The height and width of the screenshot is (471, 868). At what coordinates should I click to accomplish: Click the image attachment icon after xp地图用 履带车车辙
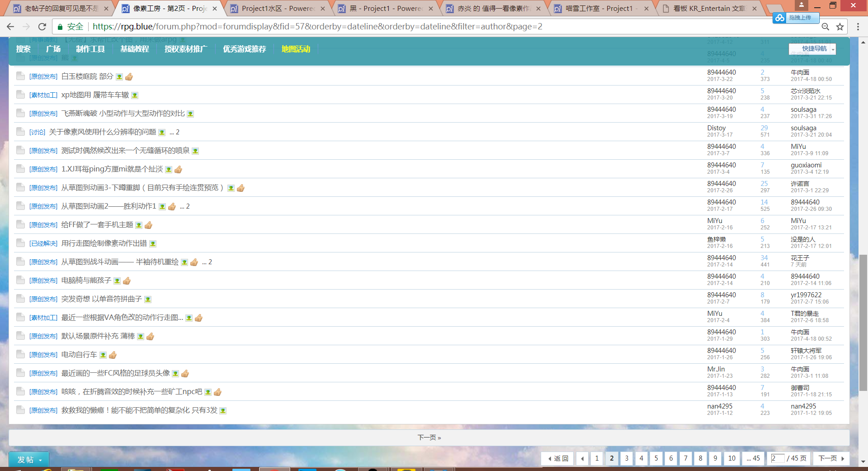pos(135,95)
